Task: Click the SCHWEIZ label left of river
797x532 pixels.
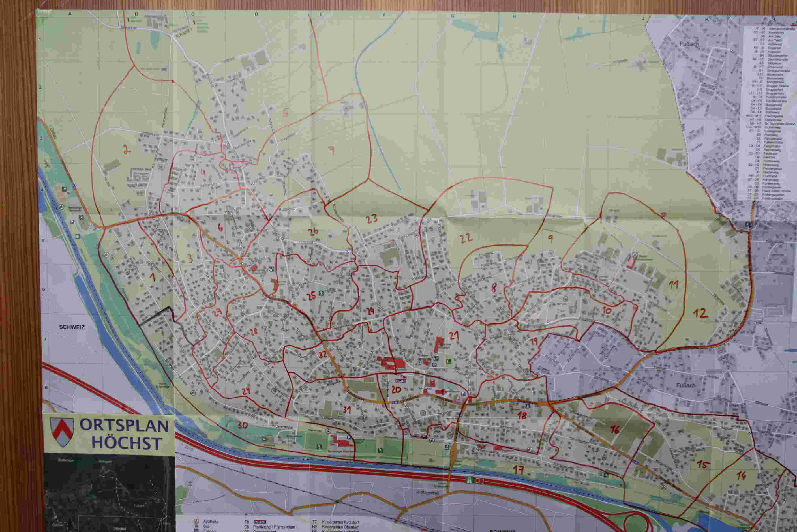Action: pyautogui.click(x=72, y=327)
